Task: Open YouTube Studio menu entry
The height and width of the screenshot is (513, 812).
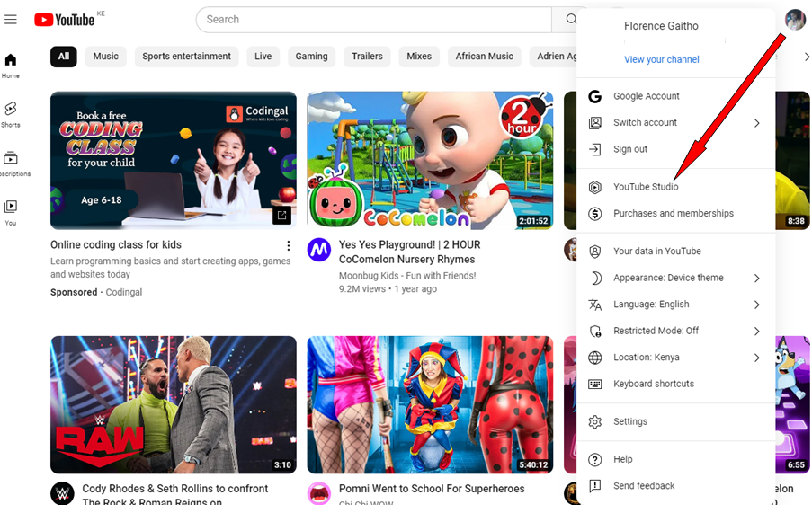Action: [x=676, y=187]
